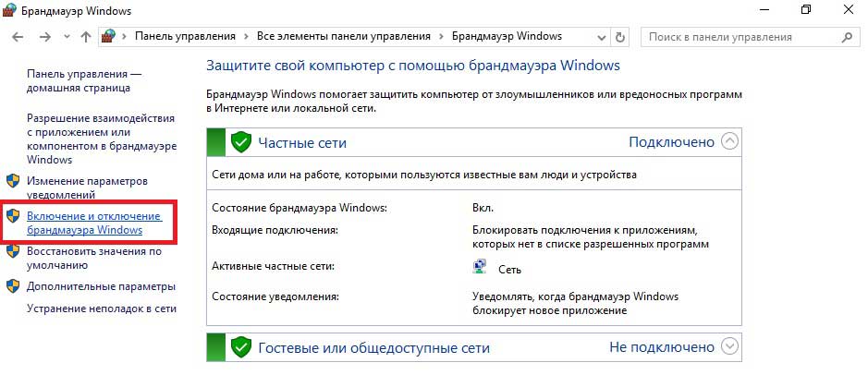Screen dimensions: 868x387
Task: Click the firewall icon in address bar
Action: (x=108, y=37)
